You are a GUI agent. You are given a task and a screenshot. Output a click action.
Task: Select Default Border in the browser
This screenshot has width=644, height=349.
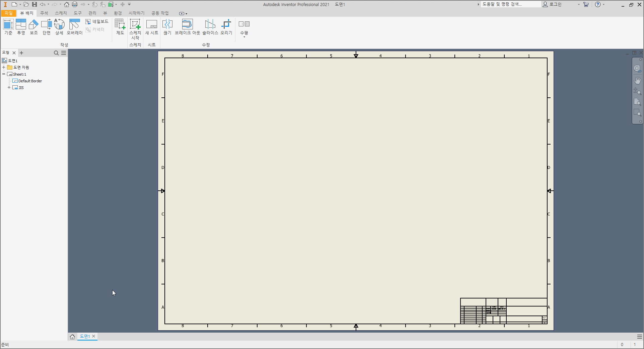tap(27, 81)
